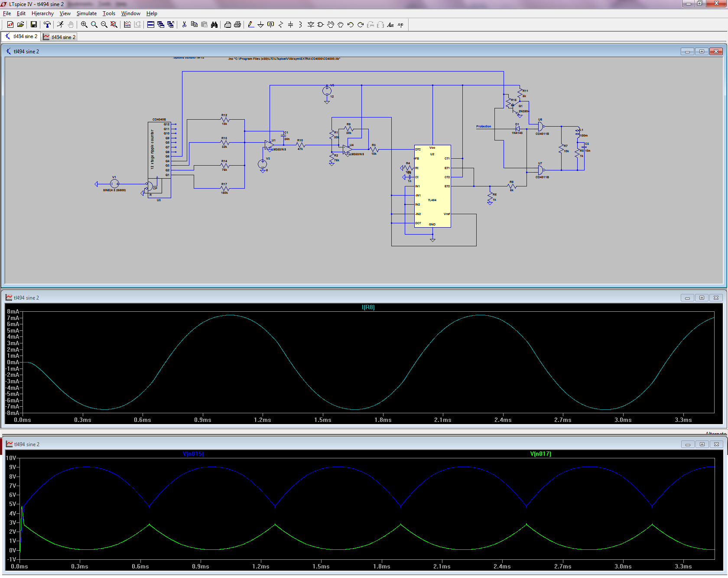This screenshot has width=728, height=578.
Task: Select the Diode component tool
Action: (x=311, y=25)
